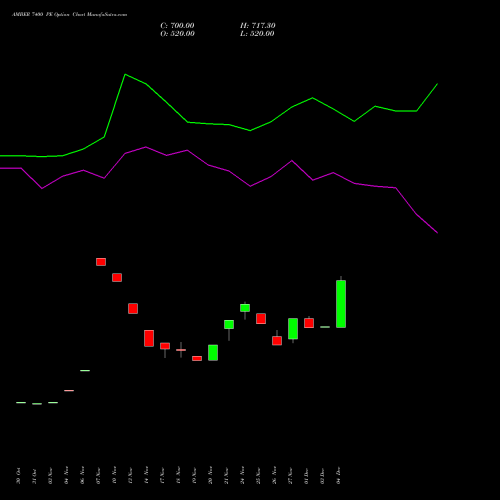Click the high value 'H: 717.30'
The width and height of the screenshot is (500, 500).
[x=258, y=26]
